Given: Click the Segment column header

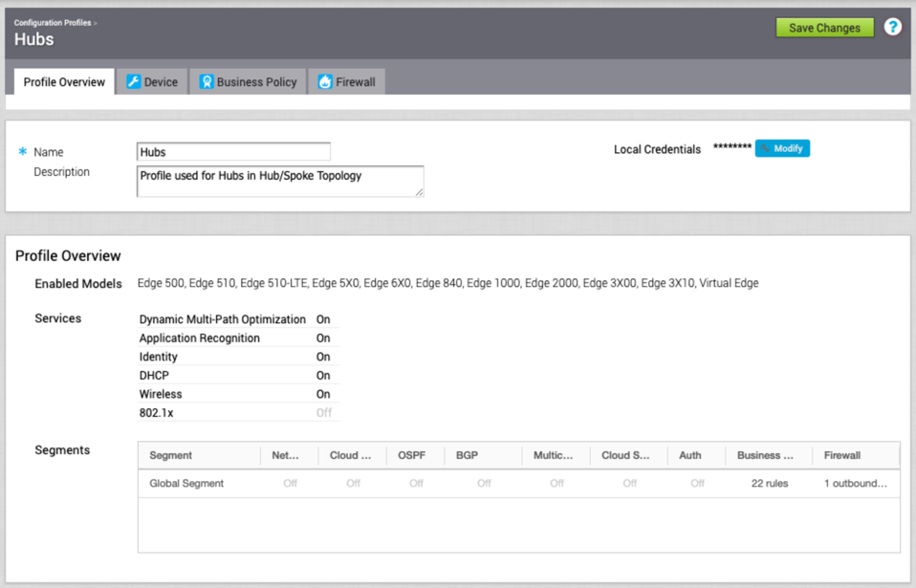Looking at the screenshot, I should 171,456.
